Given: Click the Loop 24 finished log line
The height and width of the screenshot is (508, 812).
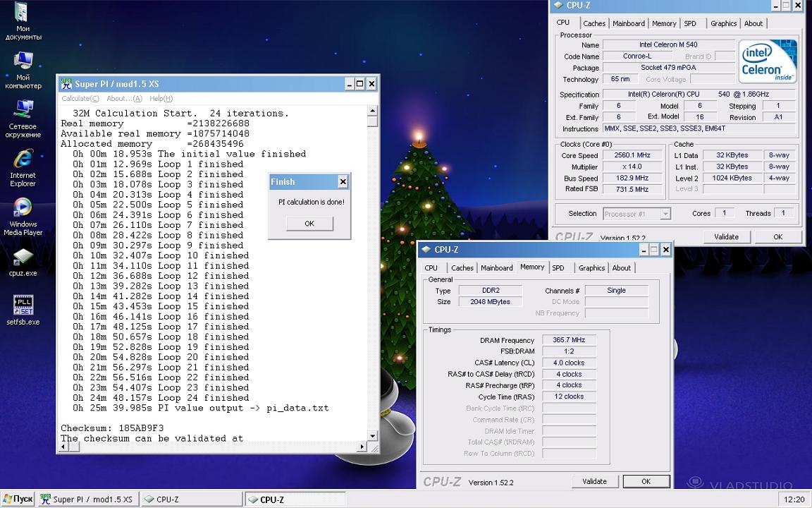Looking at the screenshot, I should (x=161, y=398).
